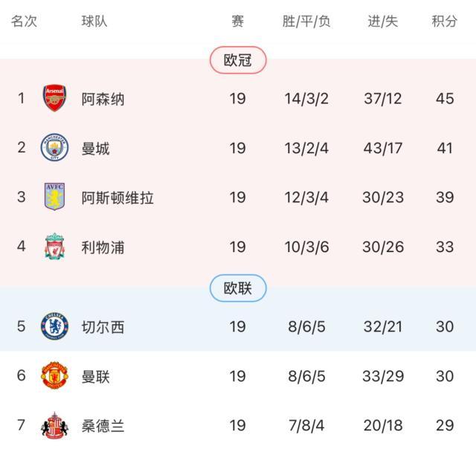Image resolution: width=476 pixels, height=449 pixels.
Task: Click the Manchester City crest icon
Action: pyautogui.click(x=54, y=148)
